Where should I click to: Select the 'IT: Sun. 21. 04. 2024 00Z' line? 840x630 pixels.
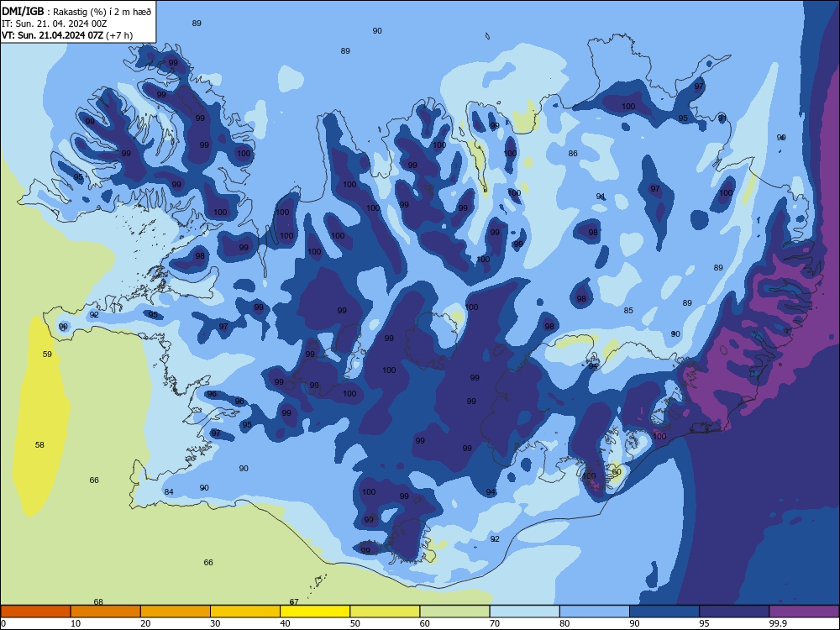[54, 24]
